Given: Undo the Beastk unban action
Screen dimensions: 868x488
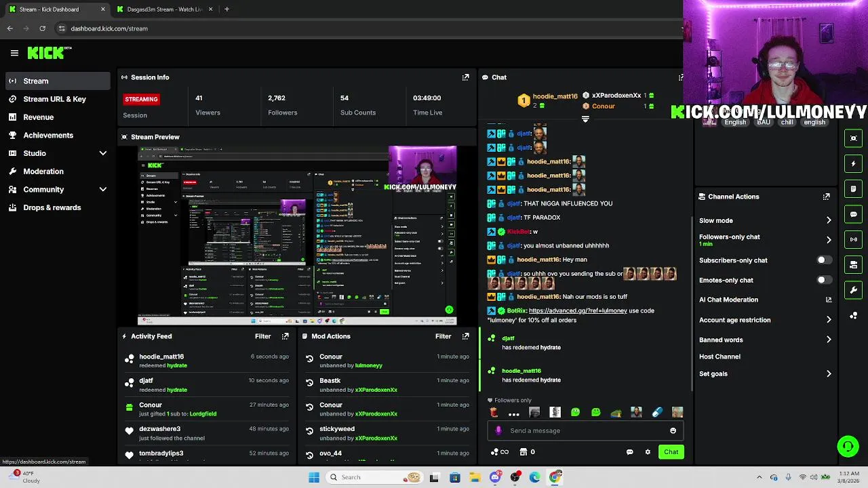Looking at the screenshot, I should [310, 384].
